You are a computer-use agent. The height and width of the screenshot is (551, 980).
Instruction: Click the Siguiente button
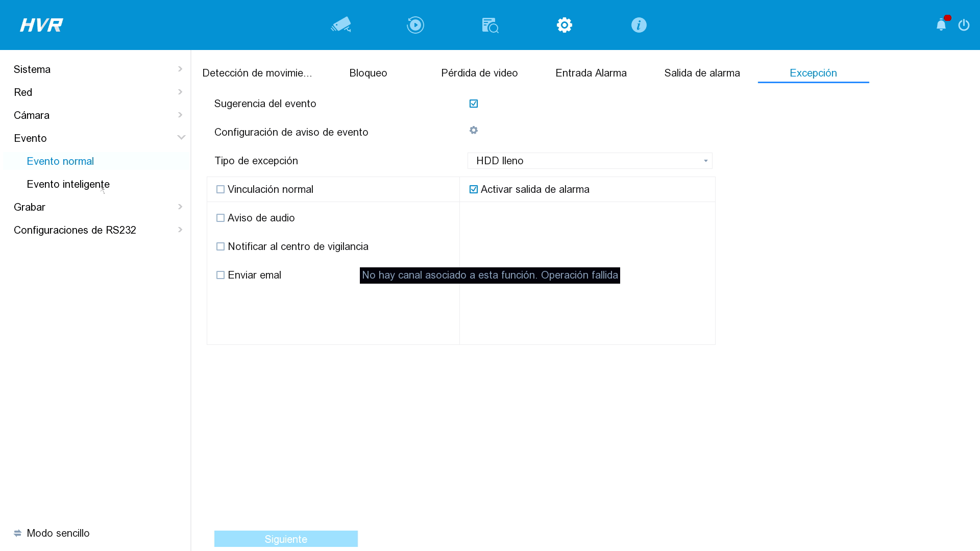point(286,539)
